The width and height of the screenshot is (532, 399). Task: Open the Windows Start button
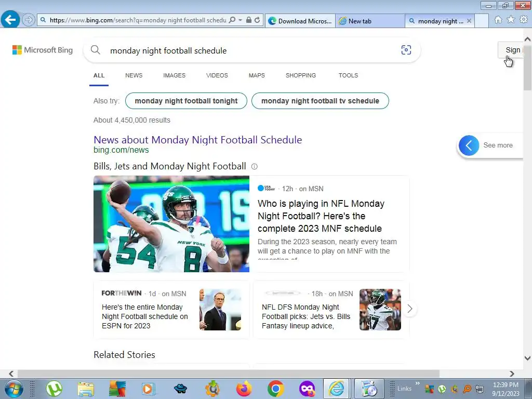[14, 389]
